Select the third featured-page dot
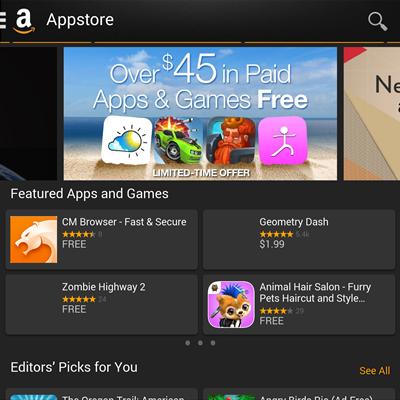Image resolution: width=400 pixels, height=400 pixels. point(213,343)
